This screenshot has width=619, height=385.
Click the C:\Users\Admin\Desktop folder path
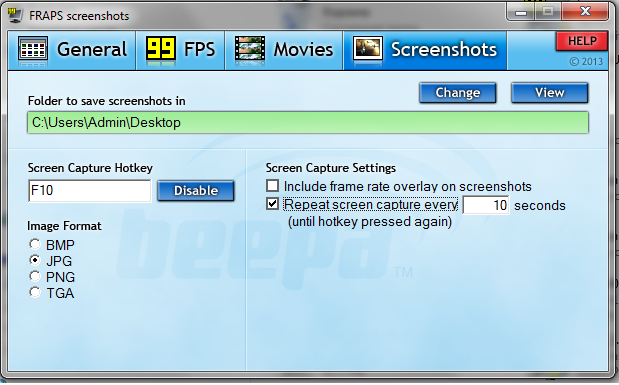tap(308, 122)
